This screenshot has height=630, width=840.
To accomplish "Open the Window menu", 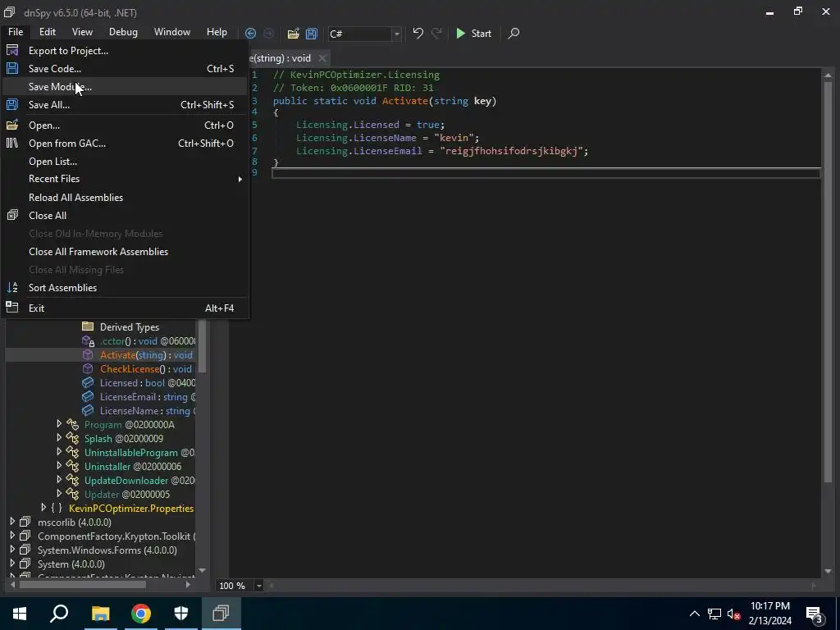I will tap(172, 32).
